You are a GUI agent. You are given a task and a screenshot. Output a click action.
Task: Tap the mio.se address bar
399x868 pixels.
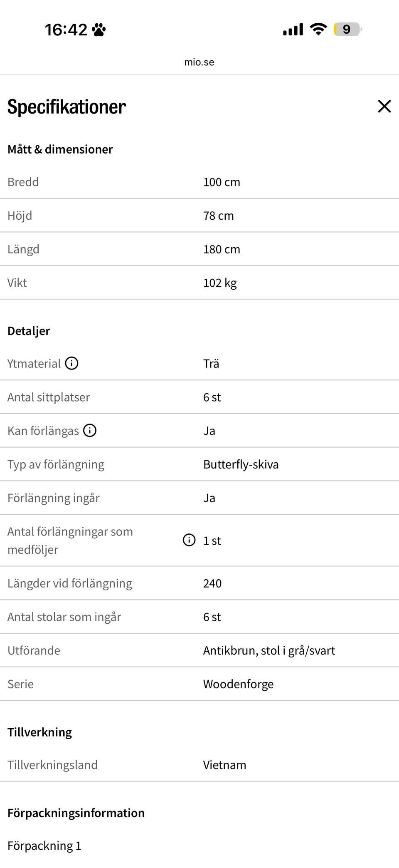(199, 62)
